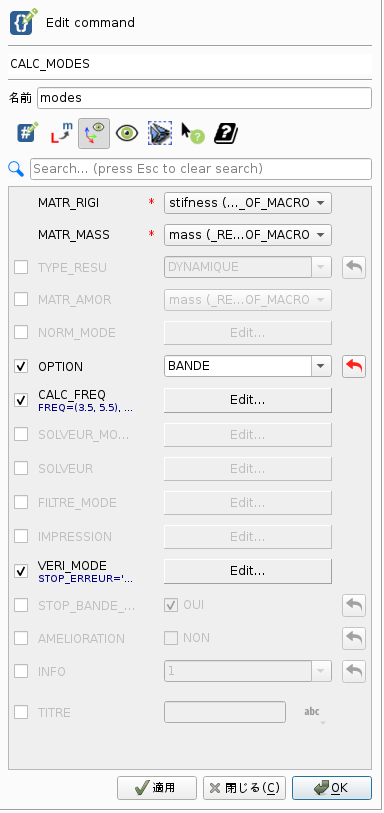384x813 pixels.
Task: Click the OK button
Action: tap(332, 788)
